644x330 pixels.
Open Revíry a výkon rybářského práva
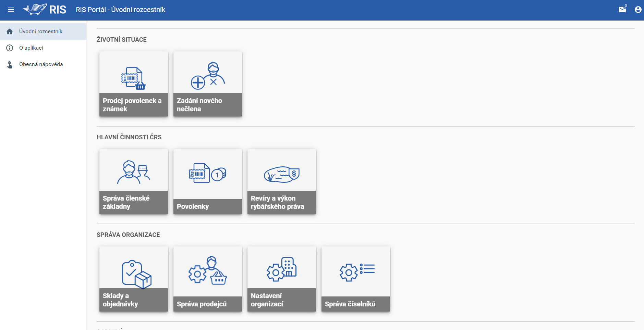click(x=281, y=181)
